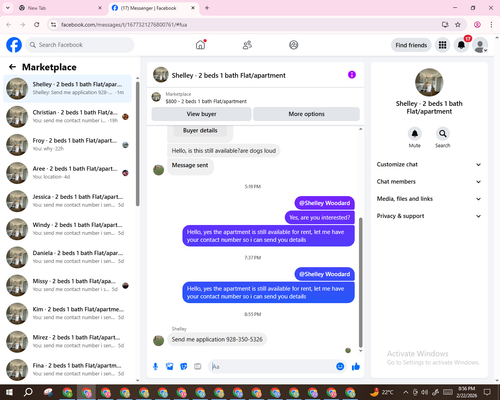
Task: Open the Missy conversation in the list
Action: [x=67, y=285]
